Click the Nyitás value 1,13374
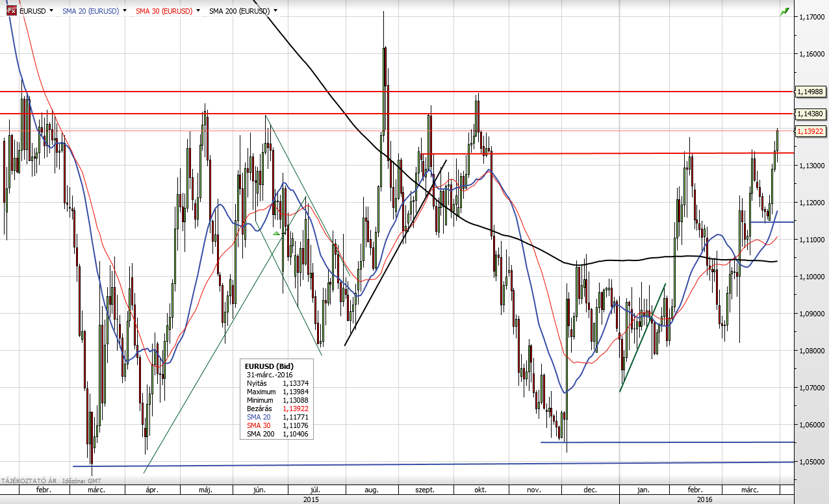This screenshot has width=829, height=504. [295, 383]
